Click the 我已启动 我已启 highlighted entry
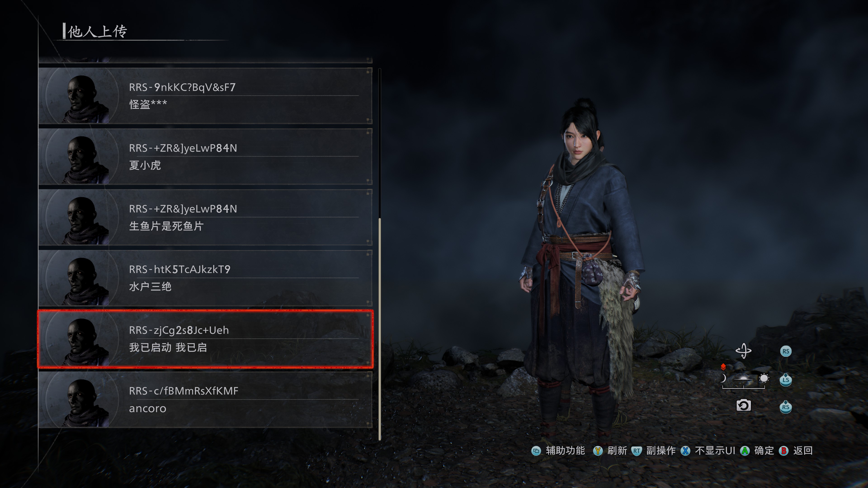Image resolution: width=868 pixels, height=488 pixels. 205,339
